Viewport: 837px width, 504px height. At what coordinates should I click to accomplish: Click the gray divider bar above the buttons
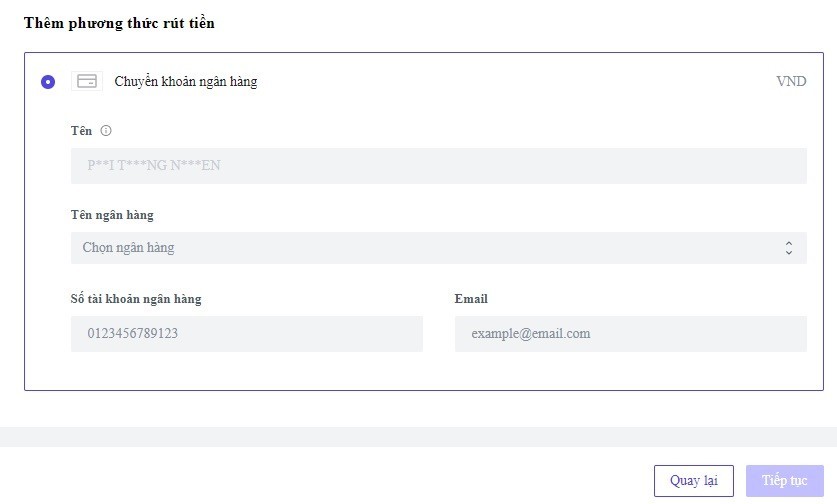click(418, 436)
